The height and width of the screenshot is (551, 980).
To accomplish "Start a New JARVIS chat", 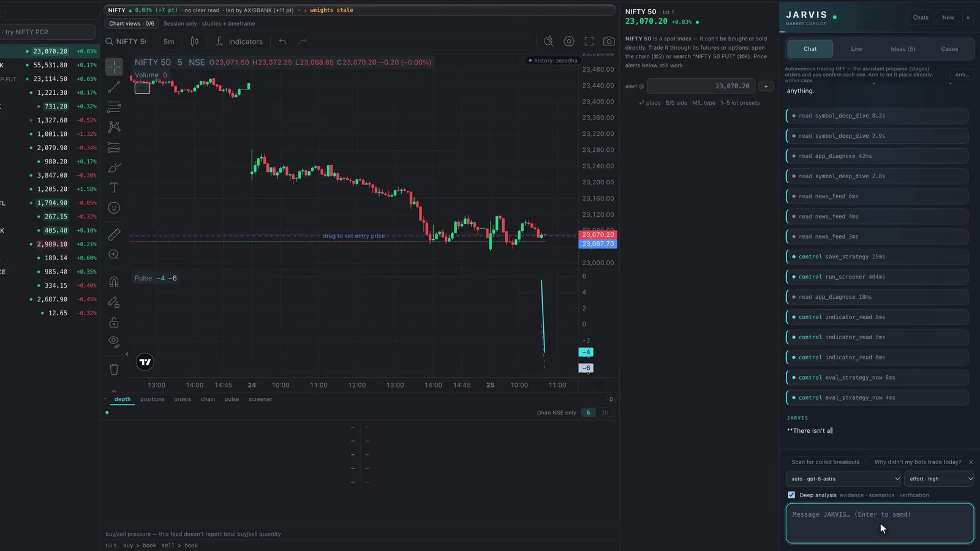I will click(948, 18).
